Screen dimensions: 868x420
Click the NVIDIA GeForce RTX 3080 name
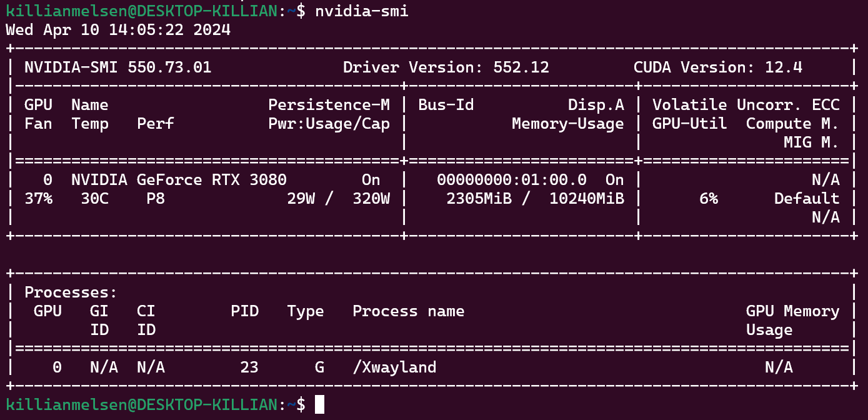pos(179,180)
